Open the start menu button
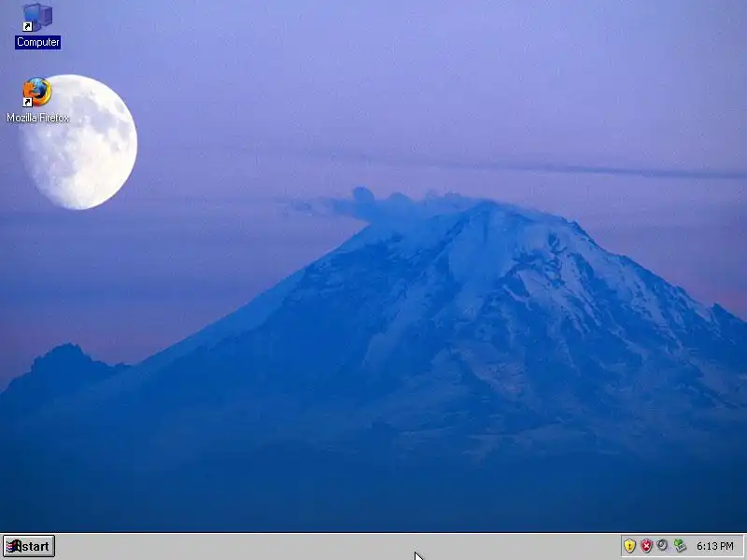747x560 pixels. 29,546
